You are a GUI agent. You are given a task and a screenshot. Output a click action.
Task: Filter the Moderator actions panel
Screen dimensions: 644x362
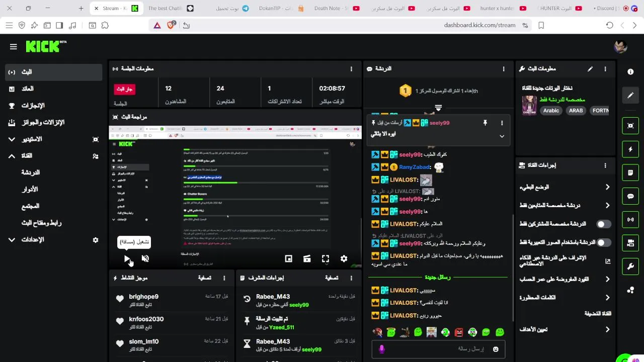(332, 278)
